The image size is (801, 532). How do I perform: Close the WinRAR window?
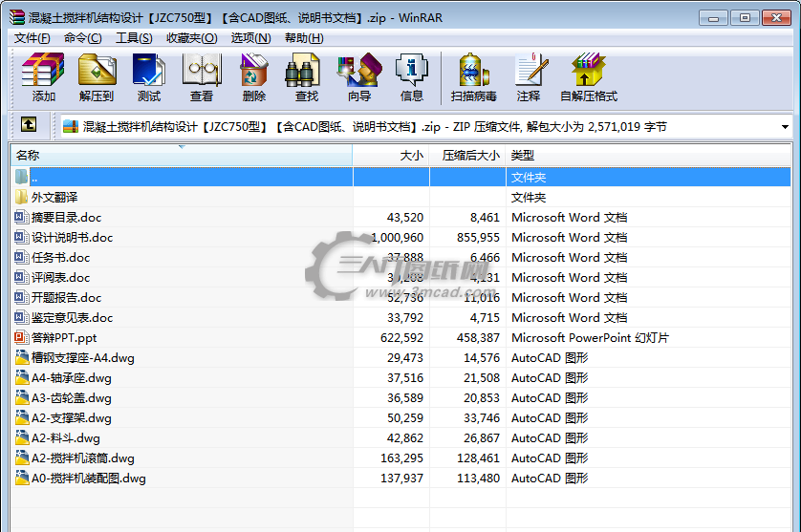point(776,18)
